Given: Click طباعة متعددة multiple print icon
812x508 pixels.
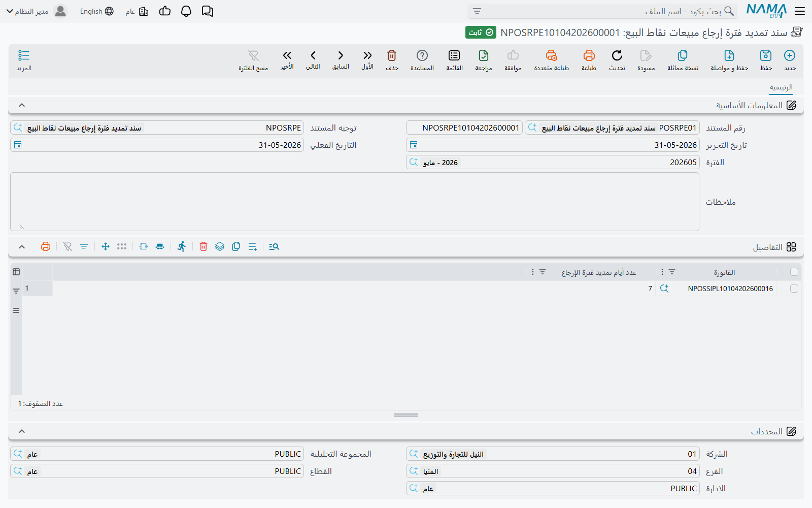Looking at the screenshot, I should coord(552,55).
